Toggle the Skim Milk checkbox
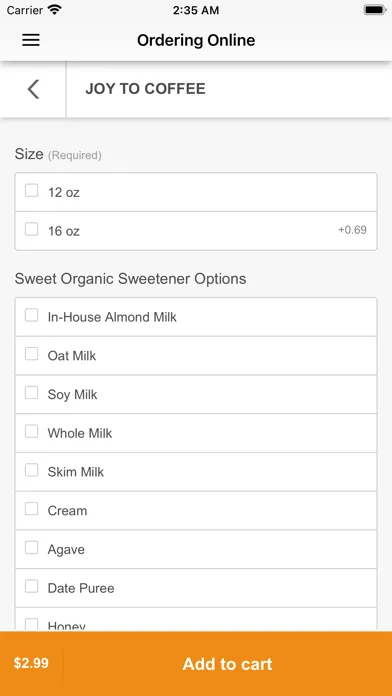This screenshot has height=696, width=392. 32,470
